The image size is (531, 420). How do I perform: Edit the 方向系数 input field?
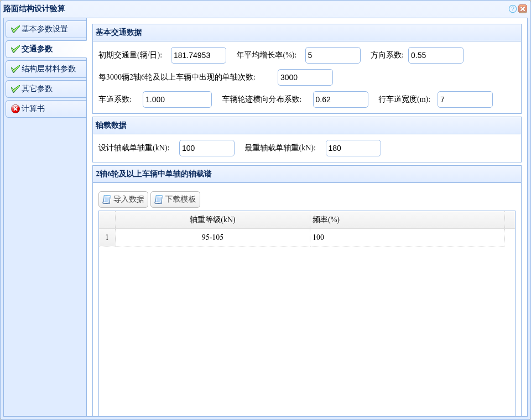pyautogui.click(x=435, y=55)
